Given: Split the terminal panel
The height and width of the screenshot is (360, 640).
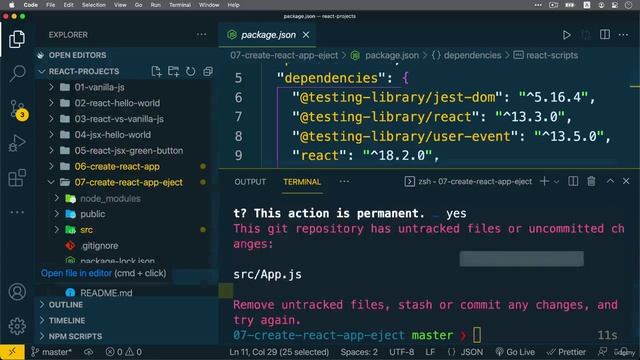Looking at the screenshot, I should pyautogui.click(x=573, y=181).
